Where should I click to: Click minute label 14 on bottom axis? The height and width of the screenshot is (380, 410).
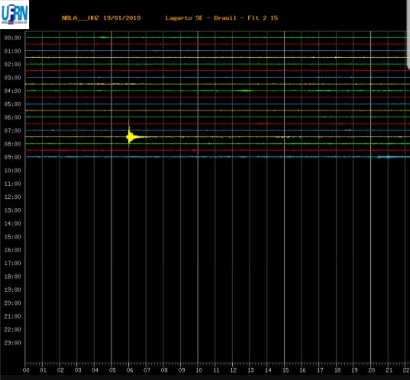(268, 370)
